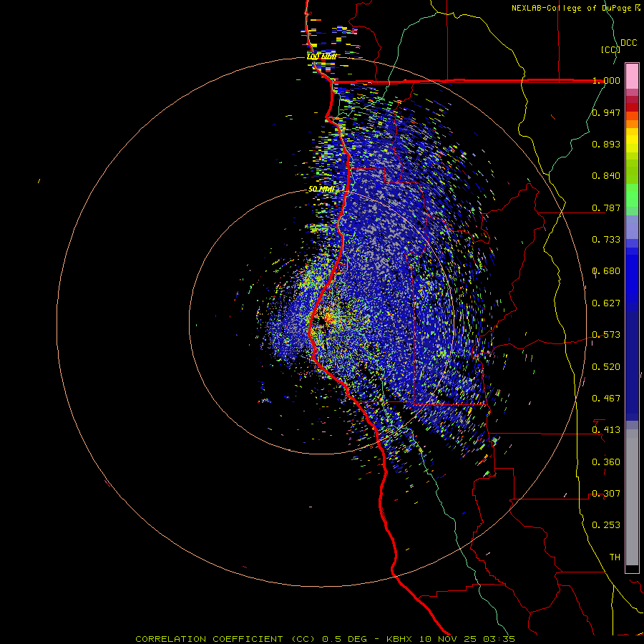Click the 0.413 scale value
The width and height of the screenshot is (644, 644).
[x=606, y=430]
